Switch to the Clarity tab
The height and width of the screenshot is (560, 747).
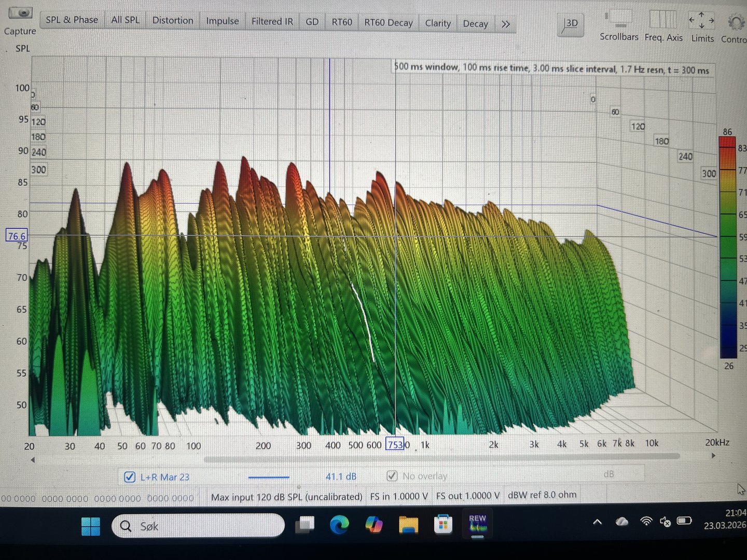click(x=438, y=23)
